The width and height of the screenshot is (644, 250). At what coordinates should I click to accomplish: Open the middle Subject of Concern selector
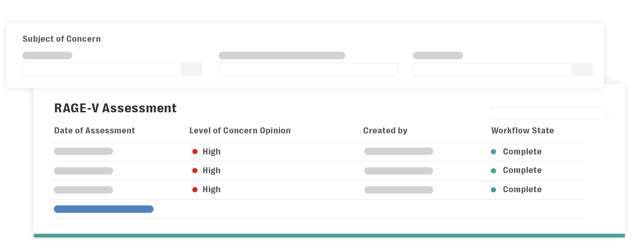click(308, 70)
